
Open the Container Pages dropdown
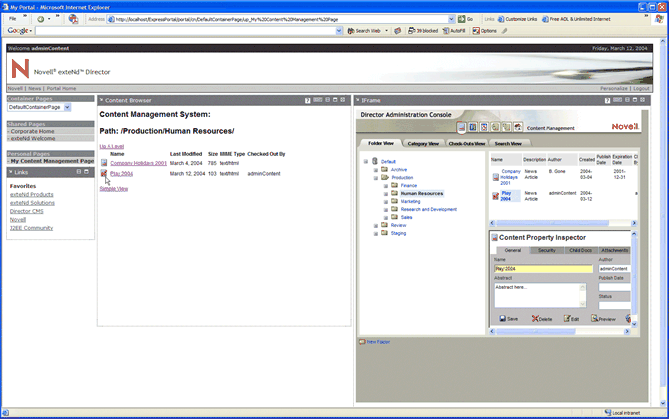[67, 107]
